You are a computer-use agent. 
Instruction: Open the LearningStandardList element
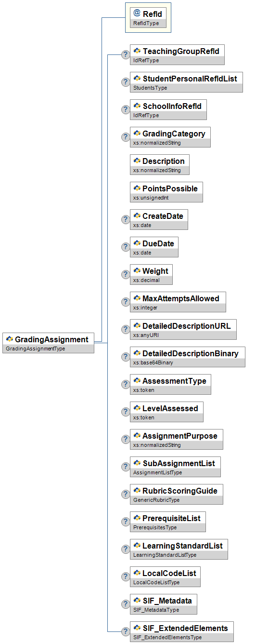[x=179, y=549]
